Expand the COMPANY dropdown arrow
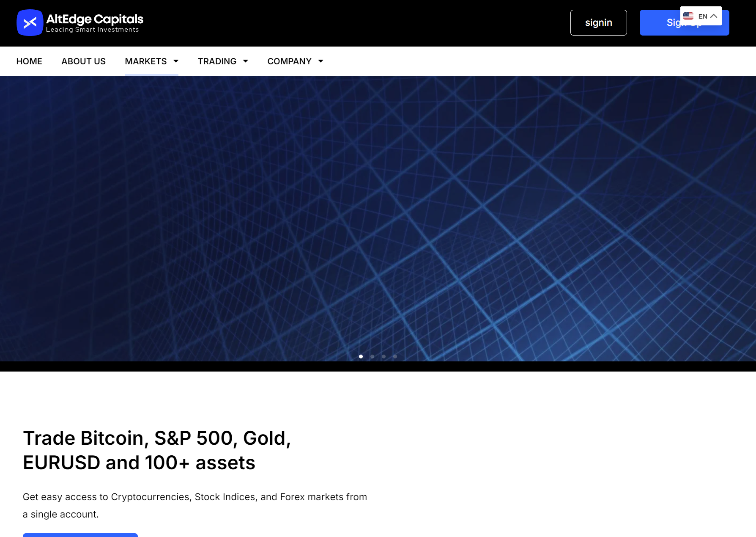The width and height of the screenshot is (756, 537). [321, 61]
